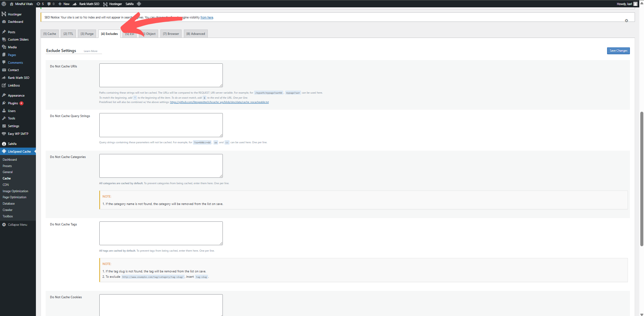Switch to the [2] TTL tab
This screenshot has width=644, height=316.
click(x=68, y=34)
